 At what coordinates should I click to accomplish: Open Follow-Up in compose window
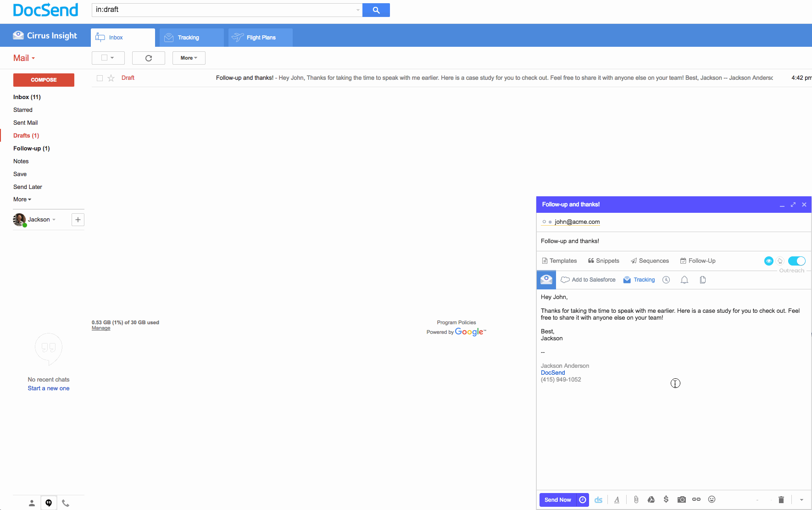coord(698,261)
